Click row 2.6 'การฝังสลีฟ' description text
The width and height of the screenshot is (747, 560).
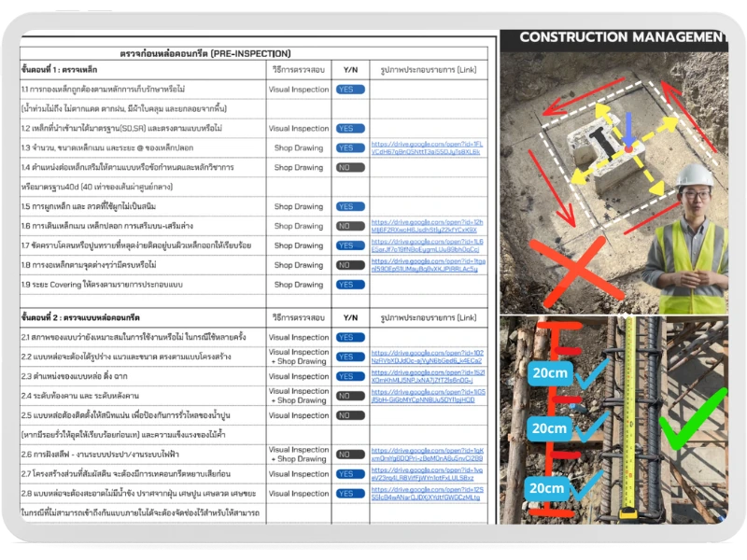(100, 455)
